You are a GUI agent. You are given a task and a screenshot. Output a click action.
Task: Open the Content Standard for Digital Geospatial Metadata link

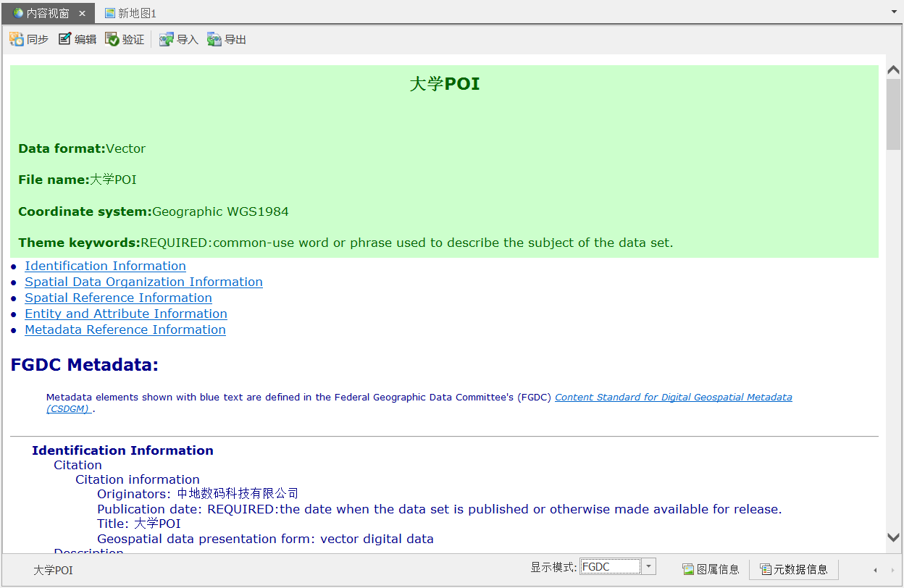coord(673,397)
